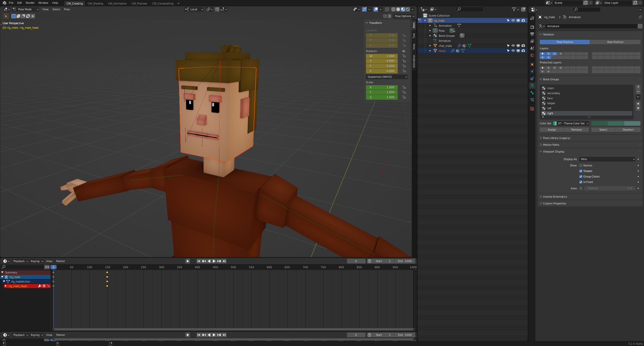The width and height of the screenshot is (644, 346).
Task: Switch viewport to Wireframe shading
Action: coord(393,9)
